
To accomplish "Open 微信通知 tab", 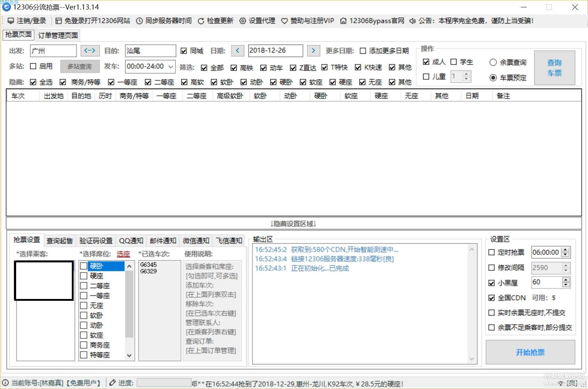I will [x=196, y=241].
